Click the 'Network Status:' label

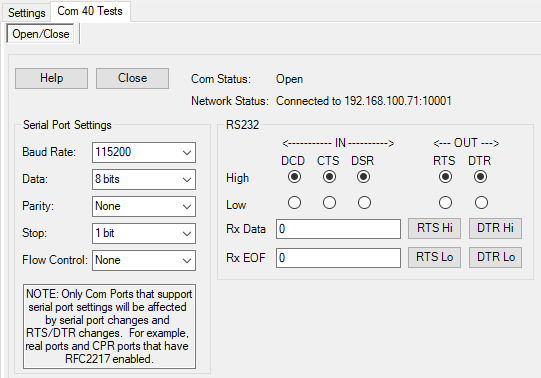230,101
